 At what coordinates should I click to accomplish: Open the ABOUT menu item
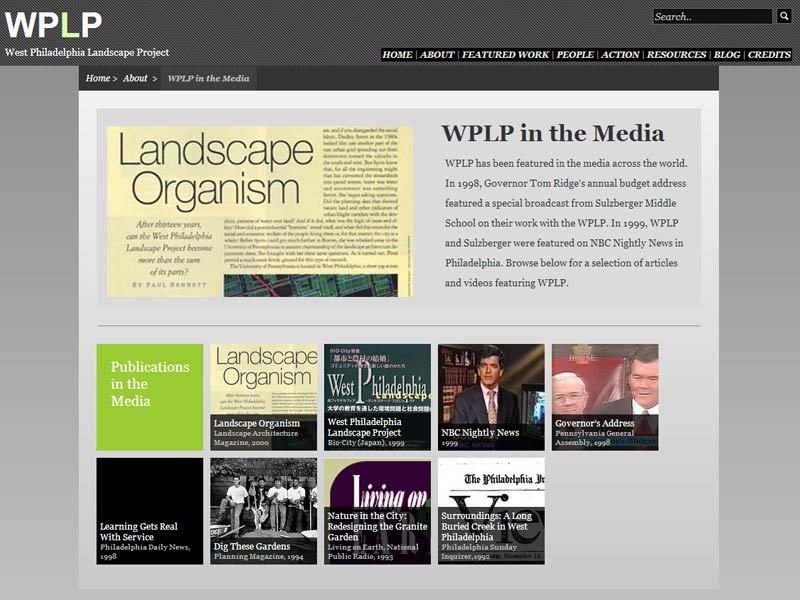[437, 55]
